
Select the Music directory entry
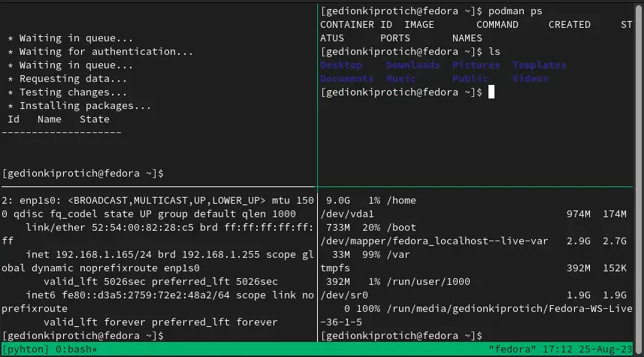pos(401,78)
